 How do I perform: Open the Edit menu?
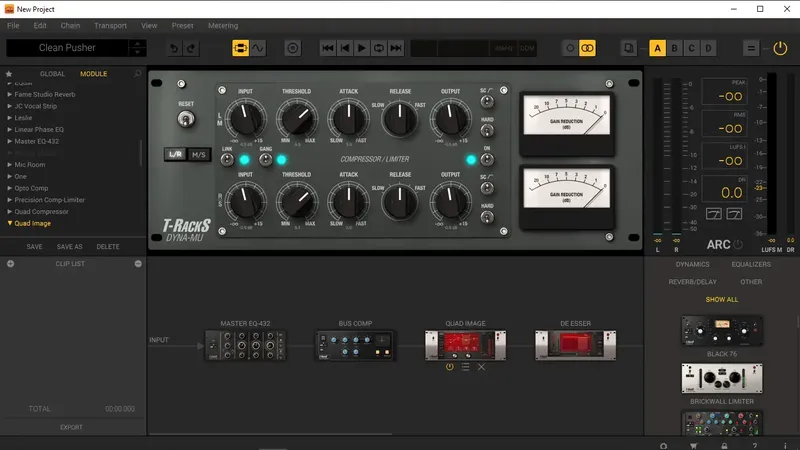(40, 26)
